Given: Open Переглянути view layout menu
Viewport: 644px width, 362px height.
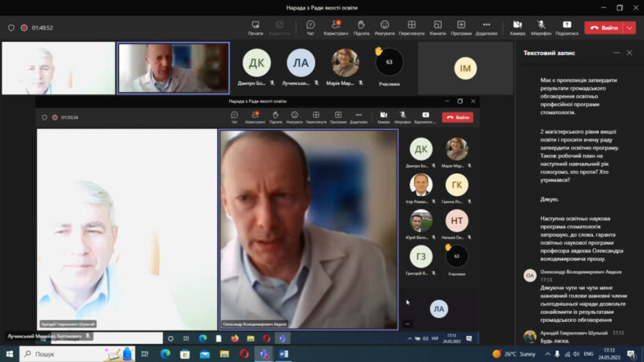Looking at the screenshot, I should click(411, 28).
